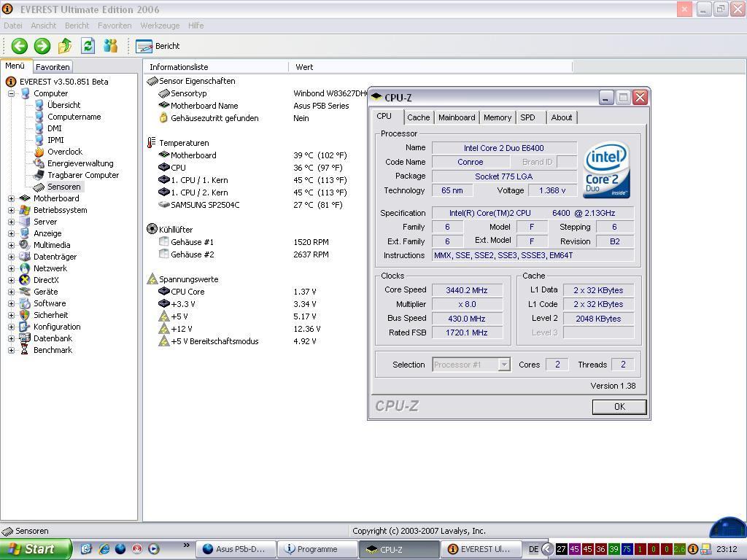Click the Up folder toolbar icon
This screenshot has height=560, width=747.
[65, 46]
